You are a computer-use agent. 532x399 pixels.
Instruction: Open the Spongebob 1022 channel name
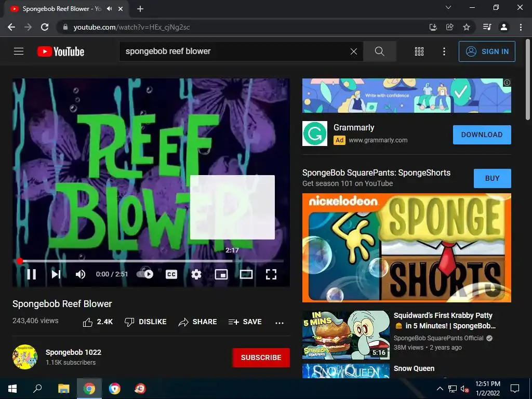(x=73, y=352)
